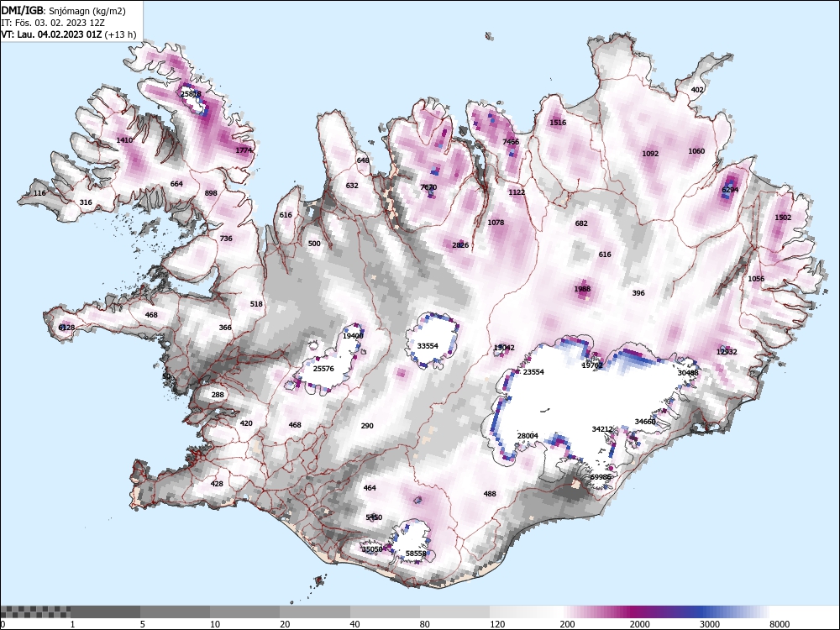The image size is (840, 630).
Task: Click the glacier value 28004
Action: coord(528,436)
